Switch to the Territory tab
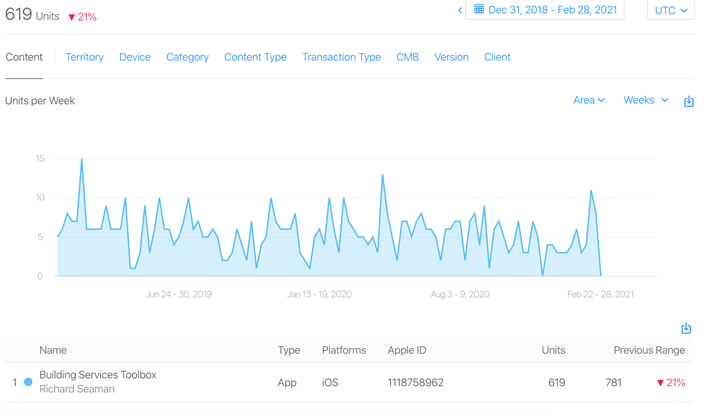 [x=84, y=57]
